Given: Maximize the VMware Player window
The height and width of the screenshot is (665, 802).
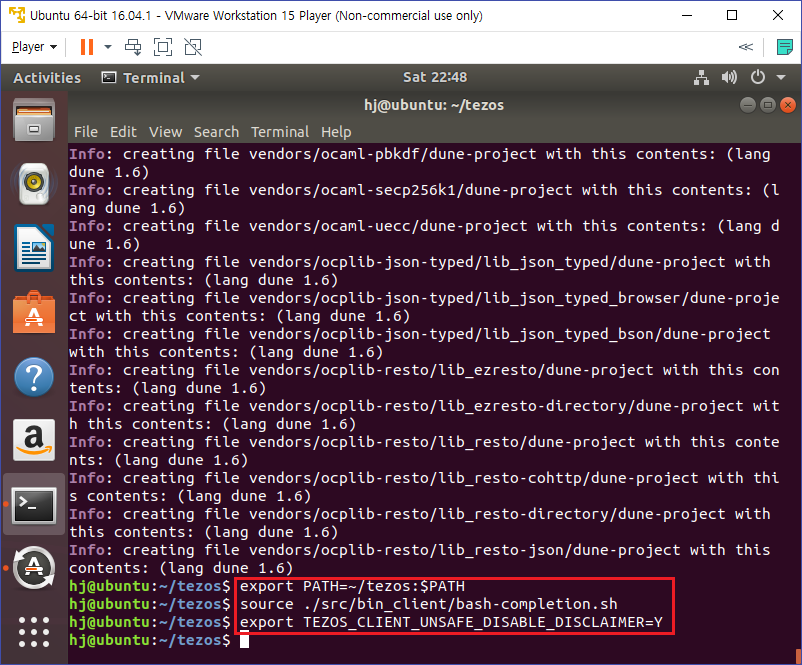Looking at the screenshot, I should click(x=732, y=15).
